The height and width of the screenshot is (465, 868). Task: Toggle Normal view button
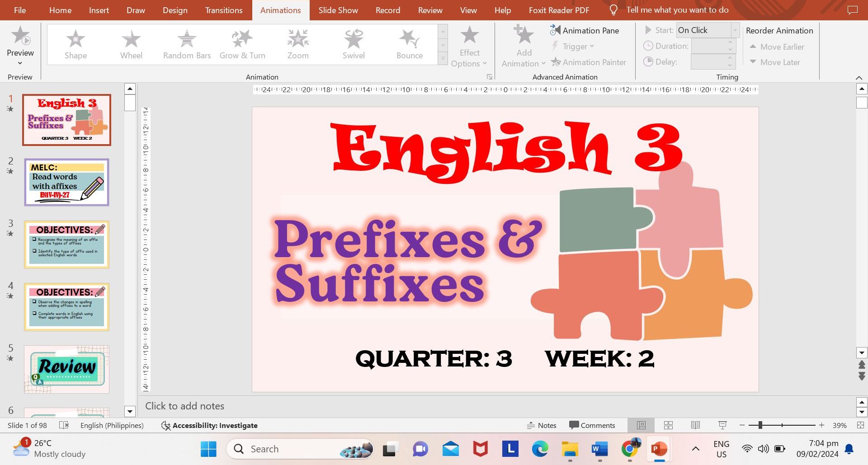(641, 425)
